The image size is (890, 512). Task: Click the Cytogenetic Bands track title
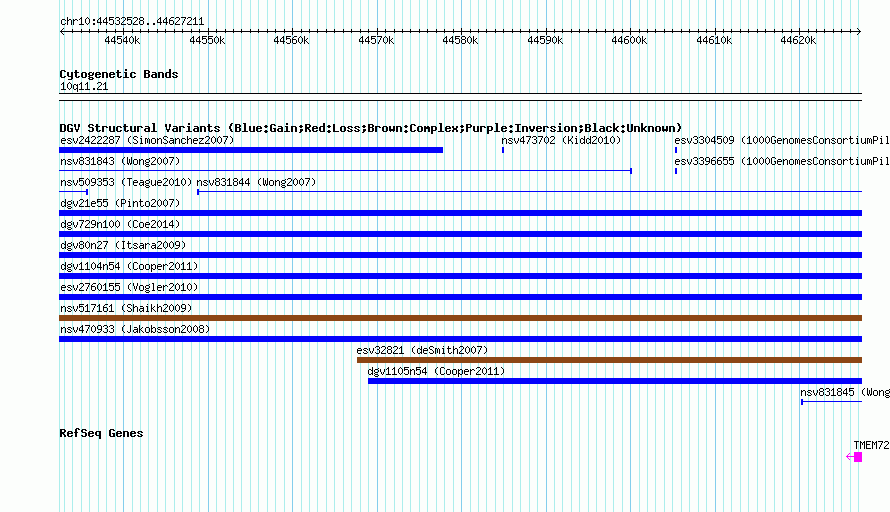click(x=119, y=74)
